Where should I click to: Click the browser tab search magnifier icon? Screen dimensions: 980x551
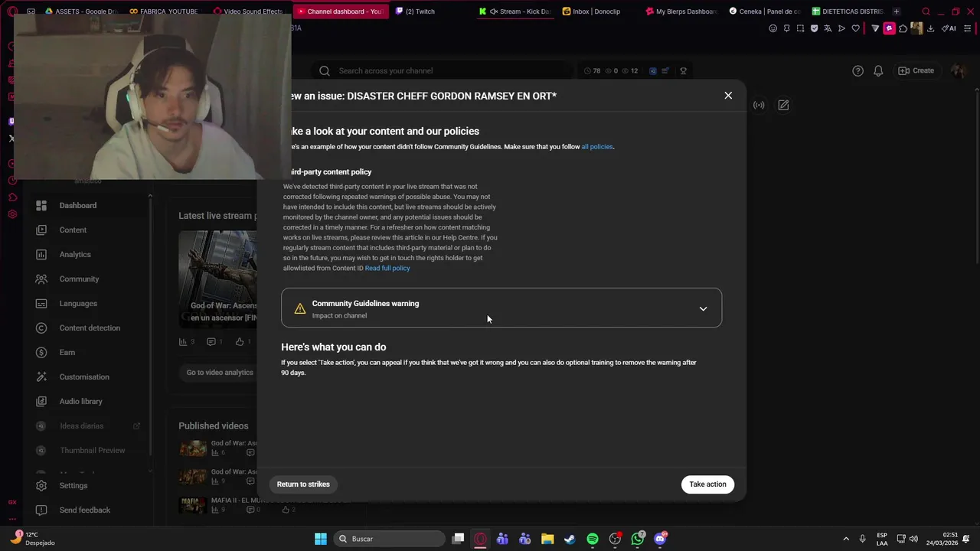(926, 11)
